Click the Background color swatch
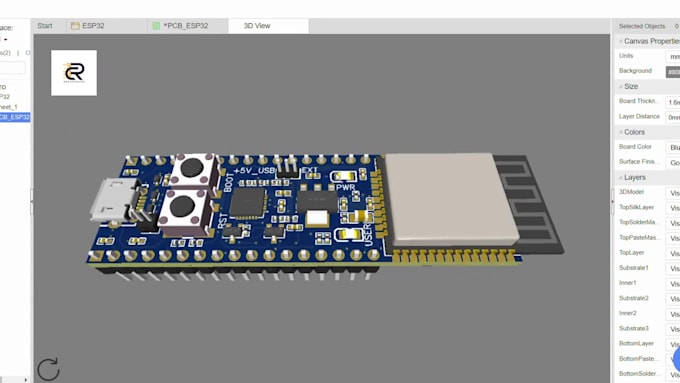Image resolution: width=680 pixels, height=383 pixels. pyautogui.click(x=673, y=72)
